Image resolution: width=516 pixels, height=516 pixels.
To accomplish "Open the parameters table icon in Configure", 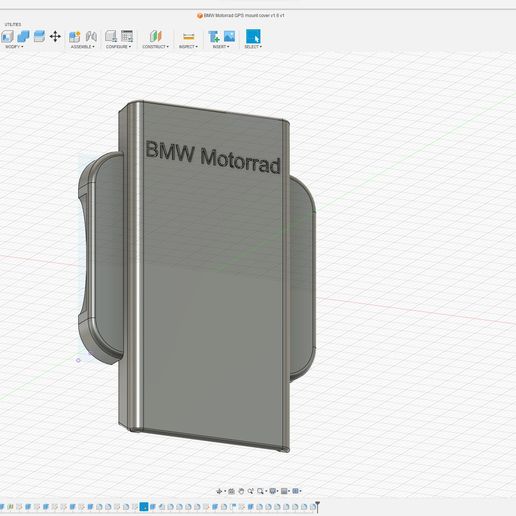I will coord(127,36).
